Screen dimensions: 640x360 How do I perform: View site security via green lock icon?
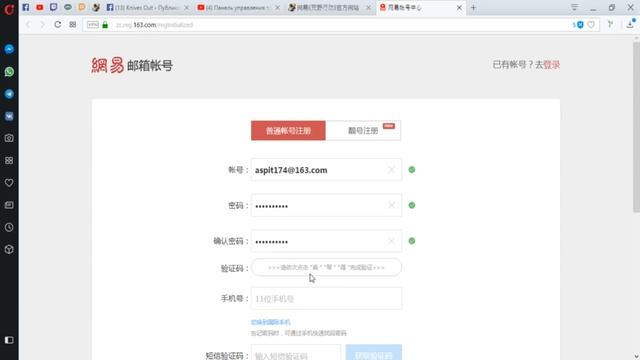pos(105,25)
